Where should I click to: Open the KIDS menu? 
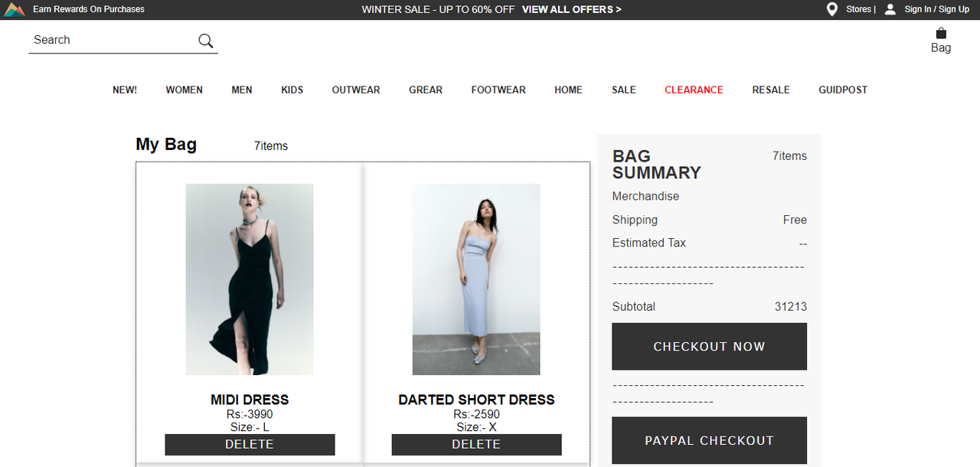tap(292, 90)
